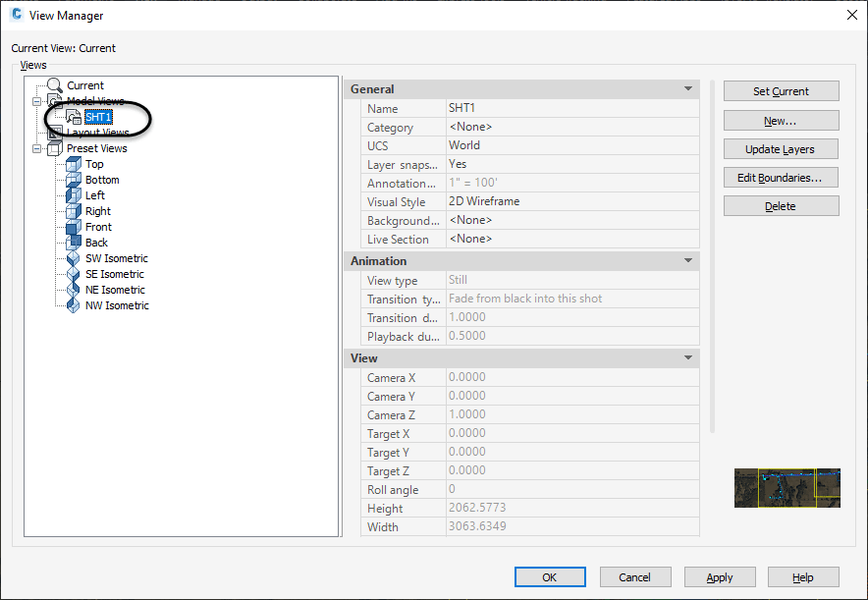Image resolution: width=868 pixels, height=600 pixels.
Task: Select the SE Isometric view cube icon
Action: coord(71,274)
